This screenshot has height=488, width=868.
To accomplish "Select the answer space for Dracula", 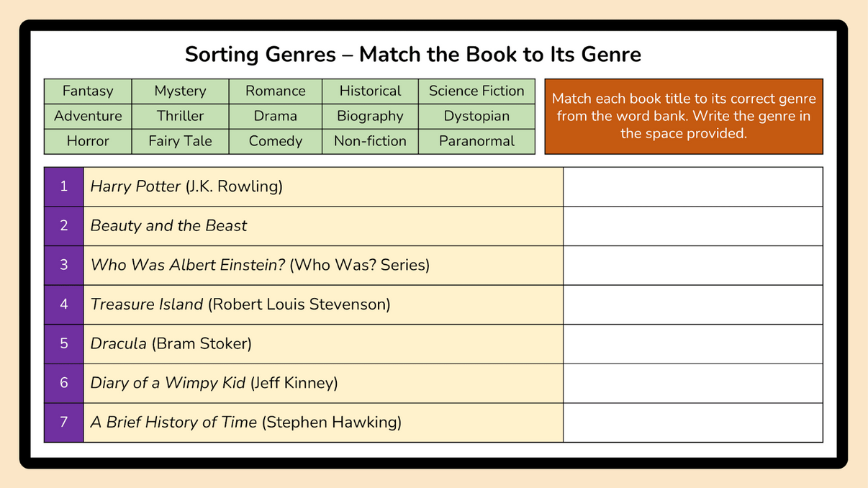I will [x=692, y=343].
